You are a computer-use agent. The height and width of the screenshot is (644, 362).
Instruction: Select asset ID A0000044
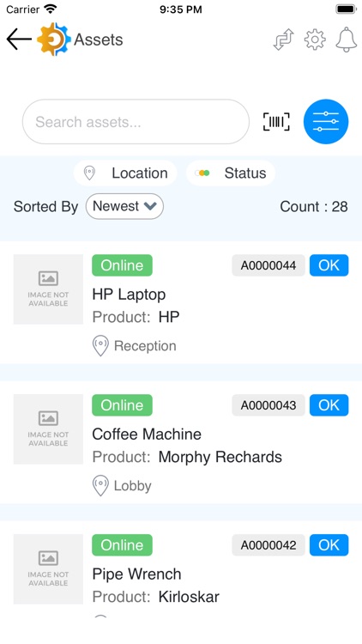[x=268, y=265]
